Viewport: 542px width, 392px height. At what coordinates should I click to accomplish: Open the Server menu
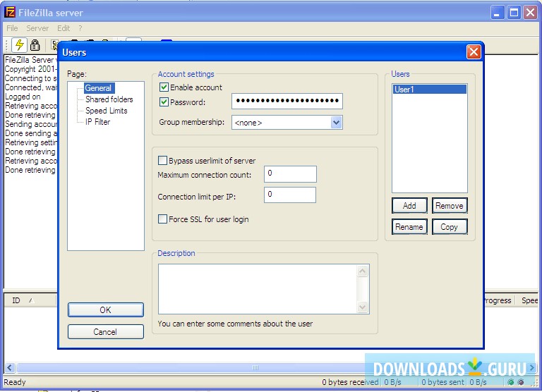coord(37,28)
